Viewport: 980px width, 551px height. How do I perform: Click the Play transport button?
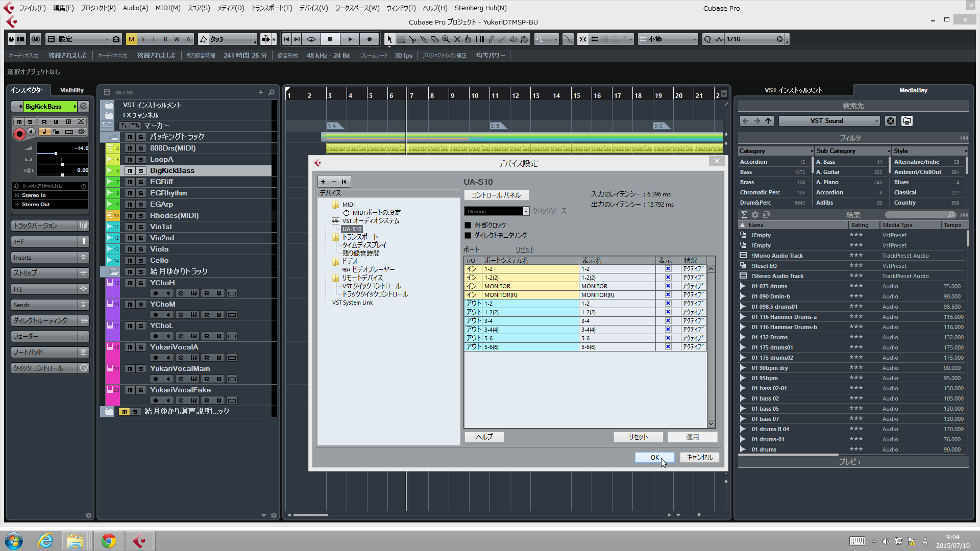click(x=350, y=39)
